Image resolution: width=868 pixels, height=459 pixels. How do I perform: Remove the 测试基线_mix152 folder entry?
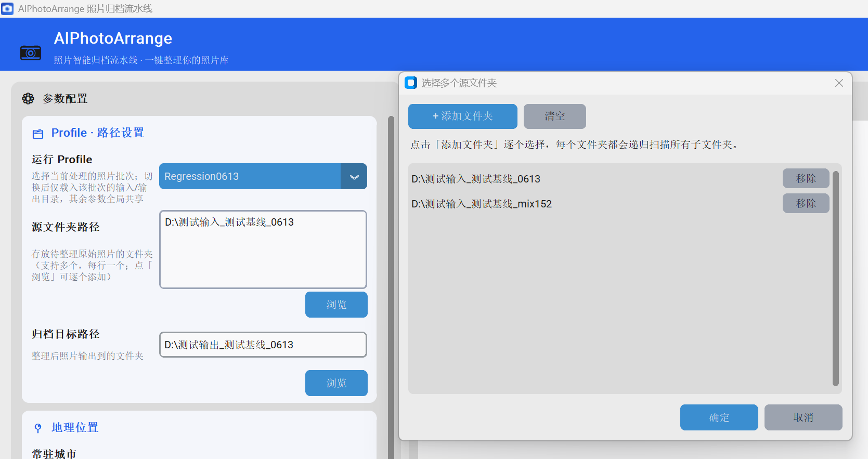(806, 203)
